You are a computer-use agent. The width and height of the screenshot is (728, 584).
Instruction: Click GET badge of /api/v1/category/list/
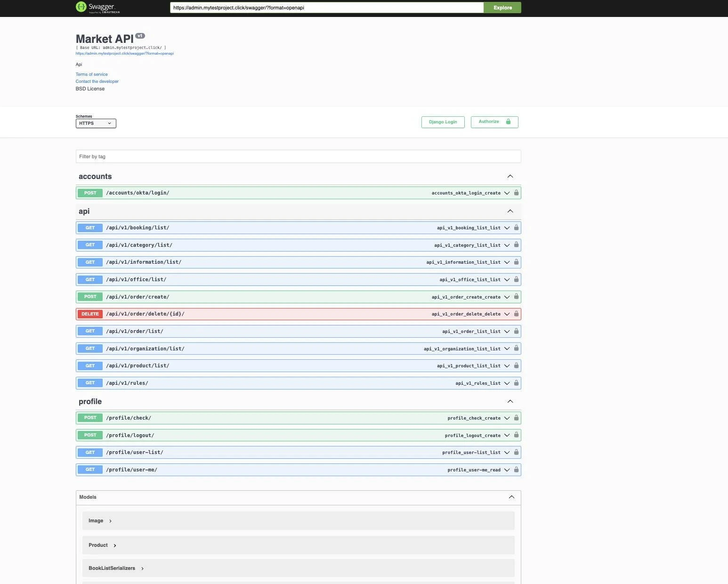pyautogui.click(x=90, y=245)
